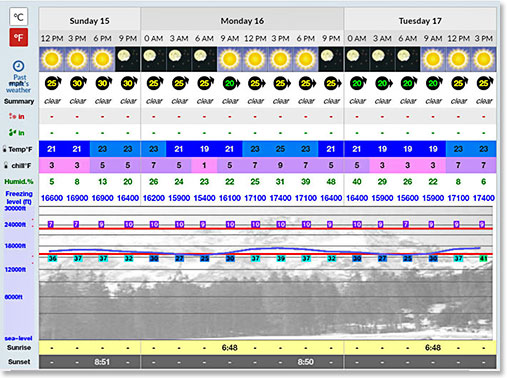Image resolution: width=507 pixels, height=378 pixels.
Task: Click the moon icon for Tuesday 6 AM
Action: [408, 59]
